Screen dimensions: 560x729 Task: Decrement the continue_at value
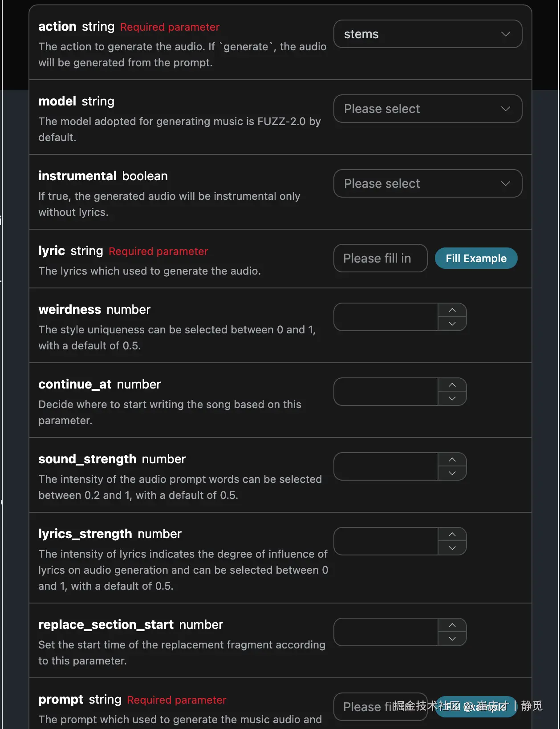click(x=452, y=398)
